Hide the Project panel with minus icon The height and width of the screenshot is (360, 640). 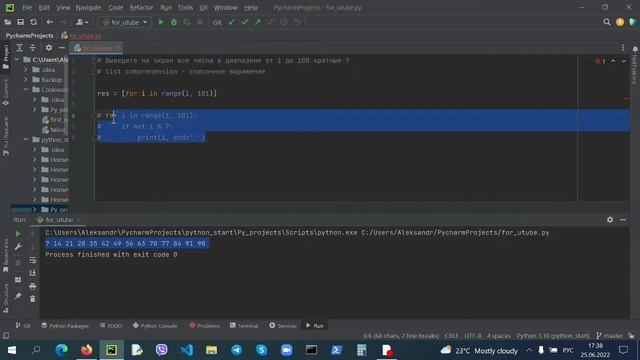click(62, 48)
